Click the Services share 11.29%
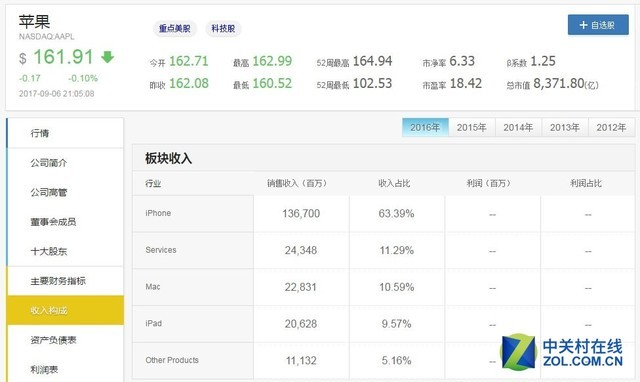This screenshot has height=382, width=640. coord(397,250)
